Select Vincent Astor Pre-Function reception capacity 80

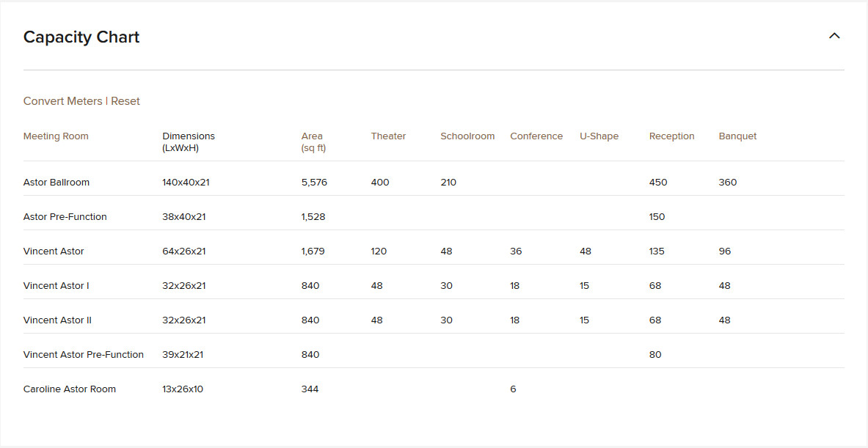coord(655,355)
